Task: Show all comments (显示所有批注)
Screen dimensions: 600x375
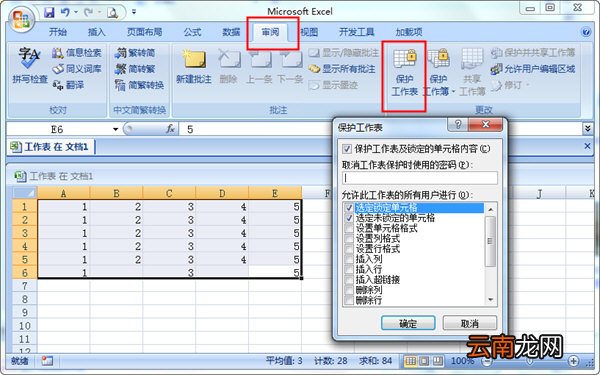Action: [342, 69]
